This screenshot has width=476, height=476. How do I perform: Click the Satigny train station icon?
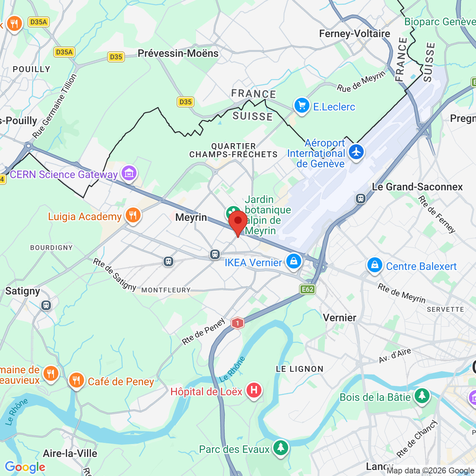pos(46,305)
